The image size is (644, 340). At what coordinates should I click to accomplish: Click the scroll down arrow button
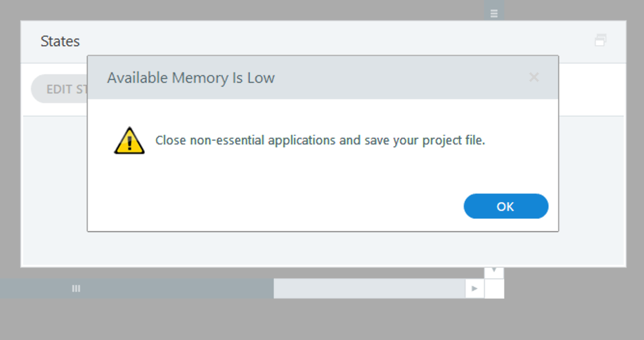(494, 272)
